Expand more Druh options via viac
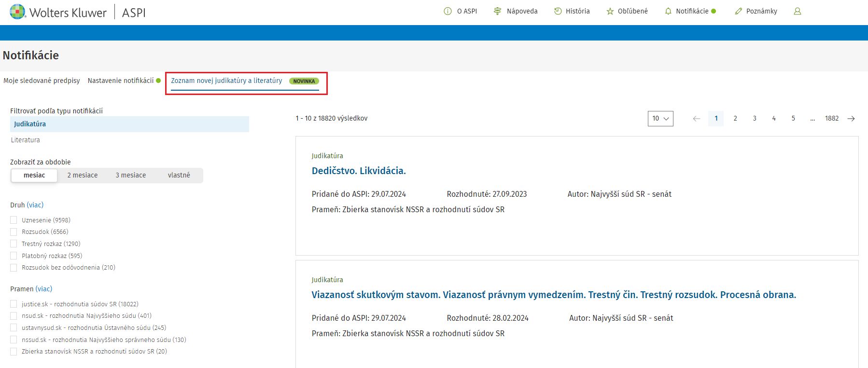868x368 pixels. [x=35, y=205]
